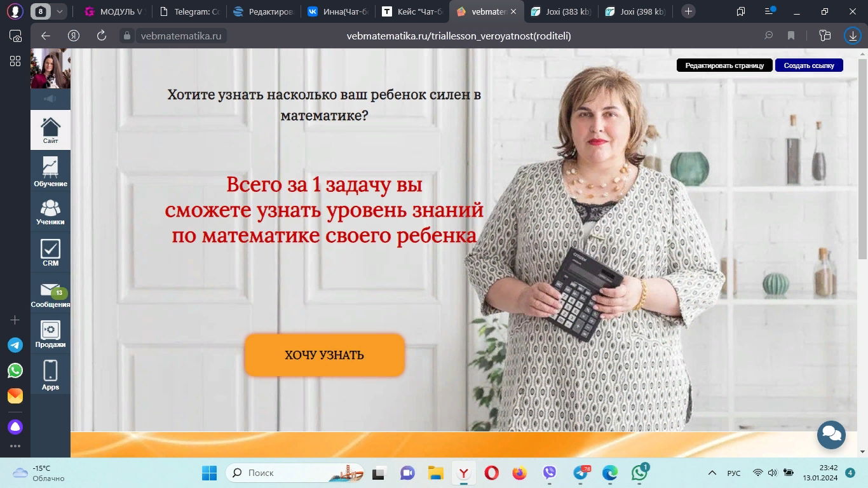Reload the current page
Image resolution: width=868 pixels, height=488 pixels.
(101, 36)
